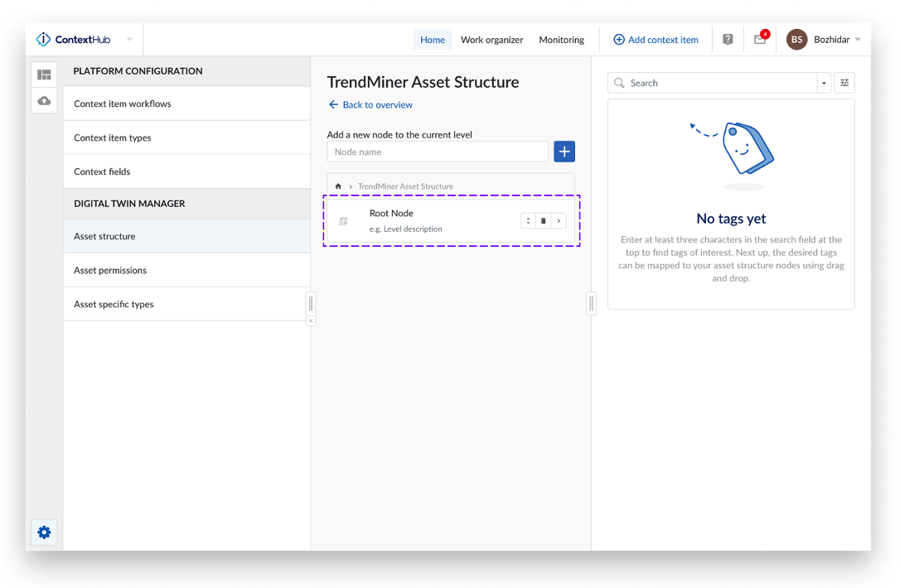Open the Bozhidar user menu dropdown

857,40
